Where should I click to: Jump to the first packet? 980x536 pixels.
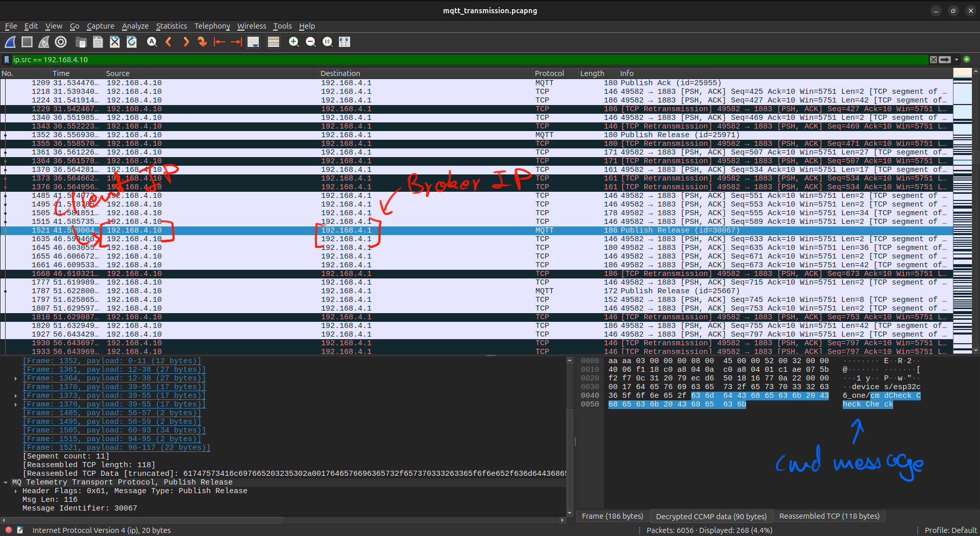point(219,42)
